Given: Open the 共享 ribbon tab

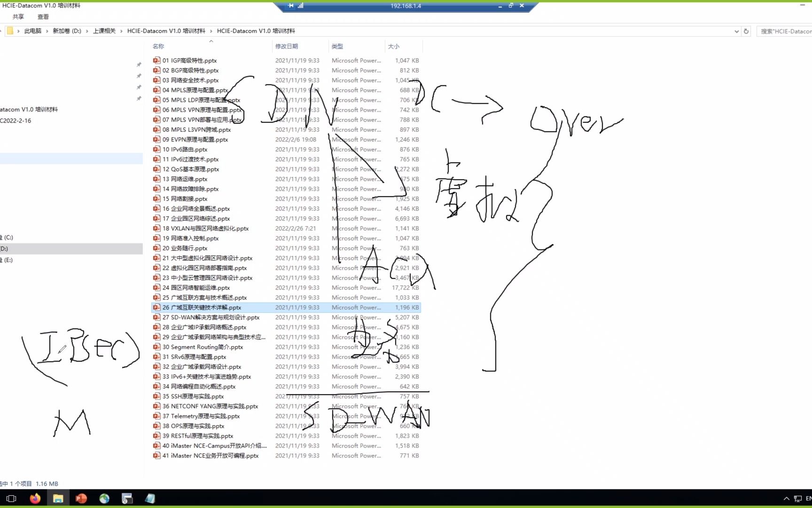Looking at the screenshot, I should click(x=18, y=16).
